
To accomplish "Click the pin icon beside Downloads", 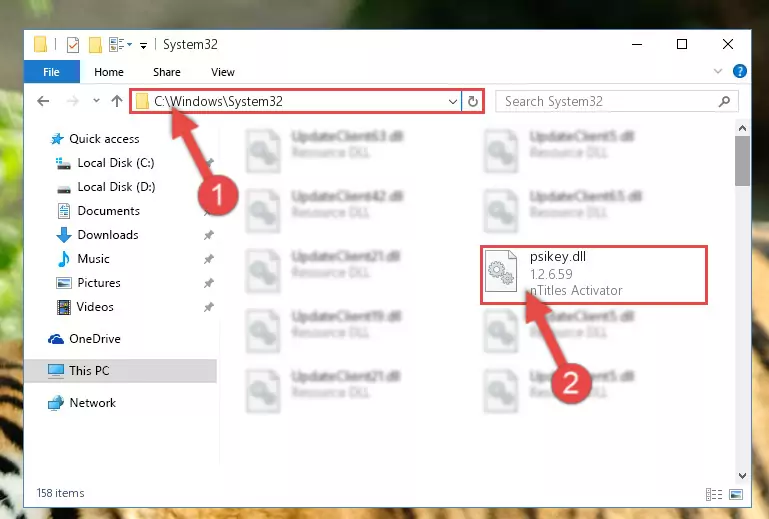I will pos(209,235).
